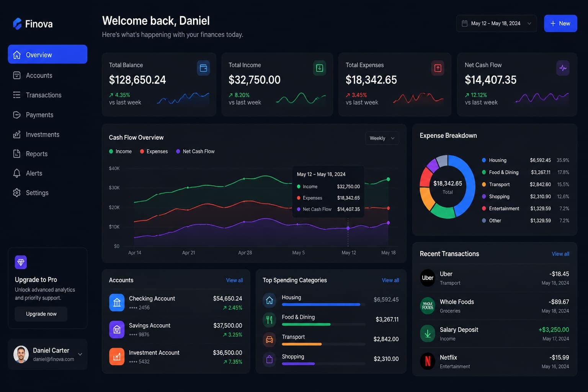Click the May 18 income data point on chart
The width and height of the screenshot is (588, 392).
pos(388,179)
